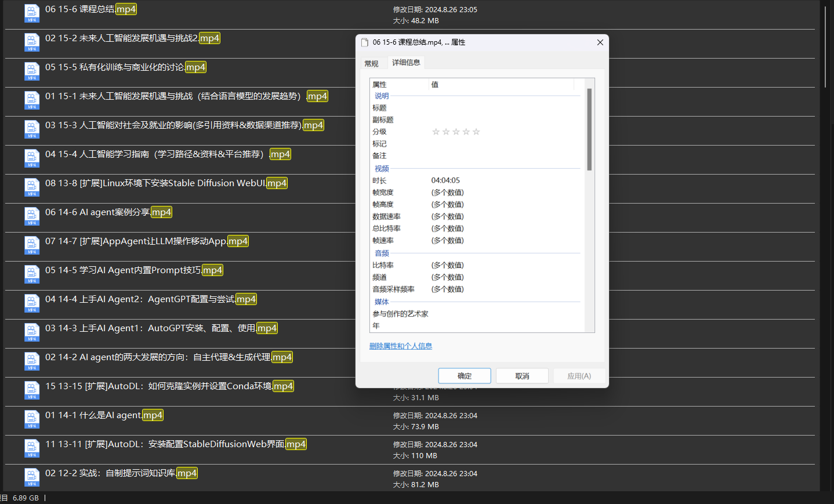Select file 08 13-8 Linux环境下安装Stable Diffusion WebUI
834x504 pixels.
point(166,183)
